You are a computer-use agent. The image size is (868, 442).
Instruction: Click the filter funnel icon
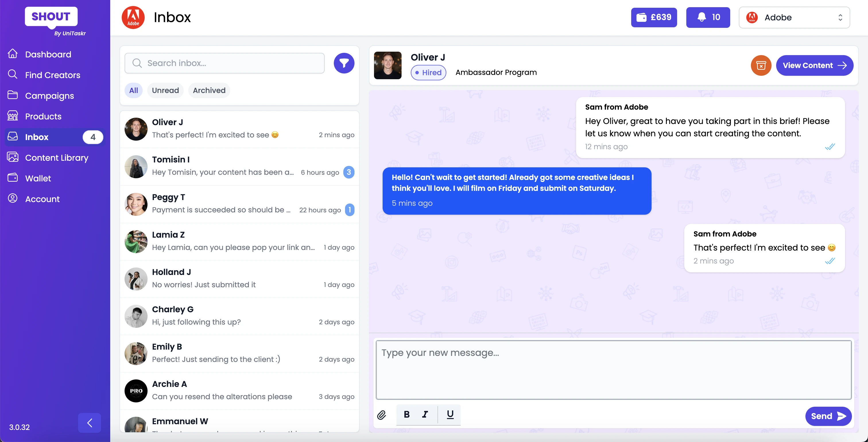pyautogui.click(x=344, y=63)
